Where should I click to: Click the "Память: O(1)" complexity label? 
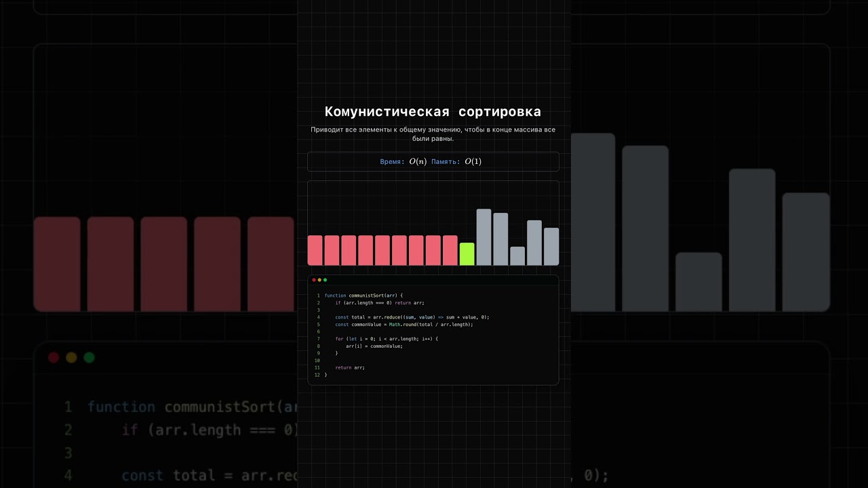click(x=456, y=162)
